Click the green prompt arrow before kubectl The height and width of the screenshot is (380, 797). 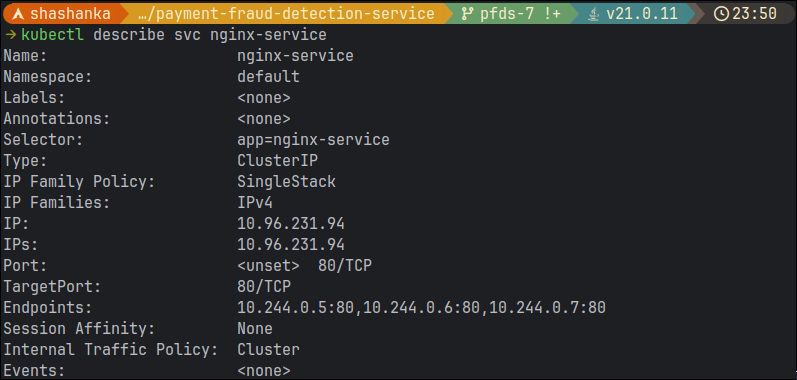(10, 35)
